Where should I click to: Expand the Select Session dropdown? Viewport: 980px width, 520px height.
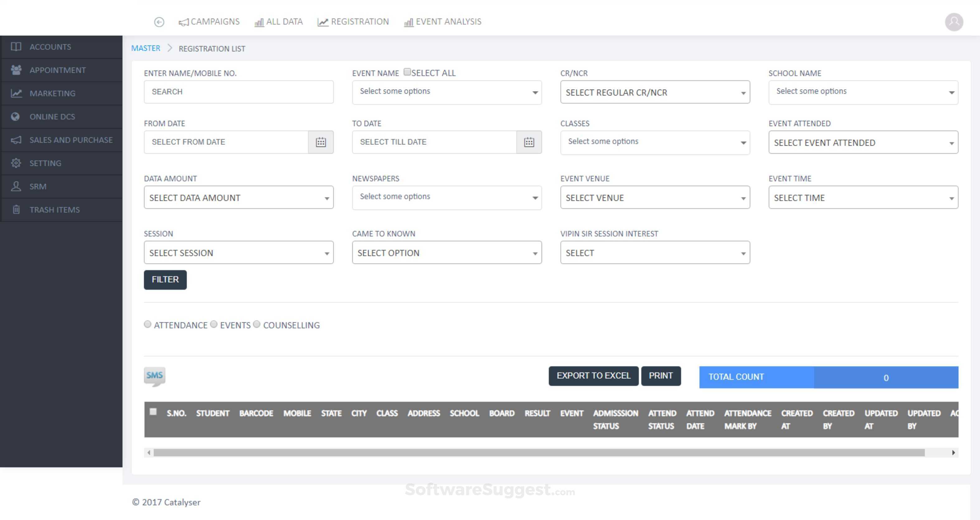tap(238, 253)
